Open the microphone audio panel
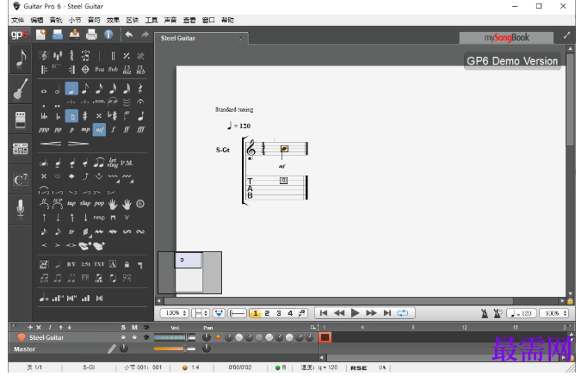 [21, 208]
